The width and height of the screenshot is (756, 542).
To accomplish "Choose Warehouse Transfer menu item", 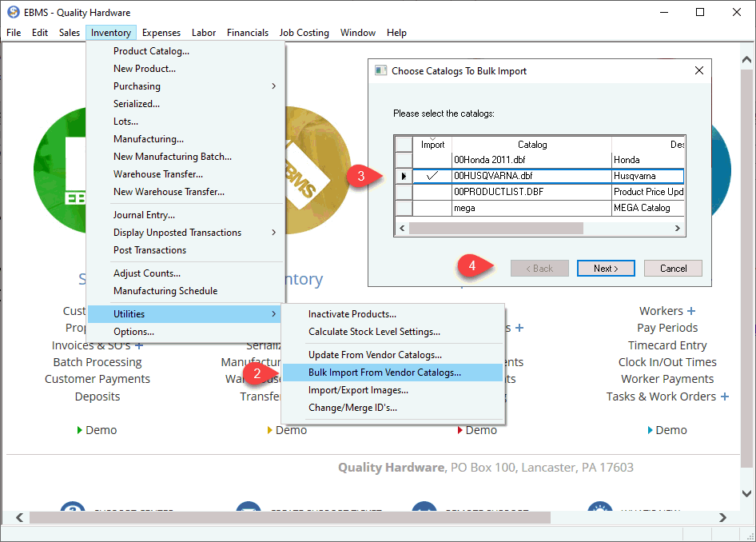I will click(x=185, y=174).
